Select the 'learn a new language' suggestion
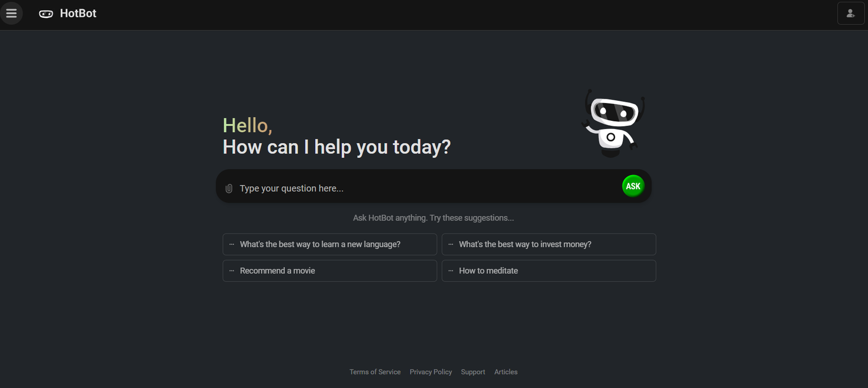This screenshot has width=868, height=388. point(320,244)
